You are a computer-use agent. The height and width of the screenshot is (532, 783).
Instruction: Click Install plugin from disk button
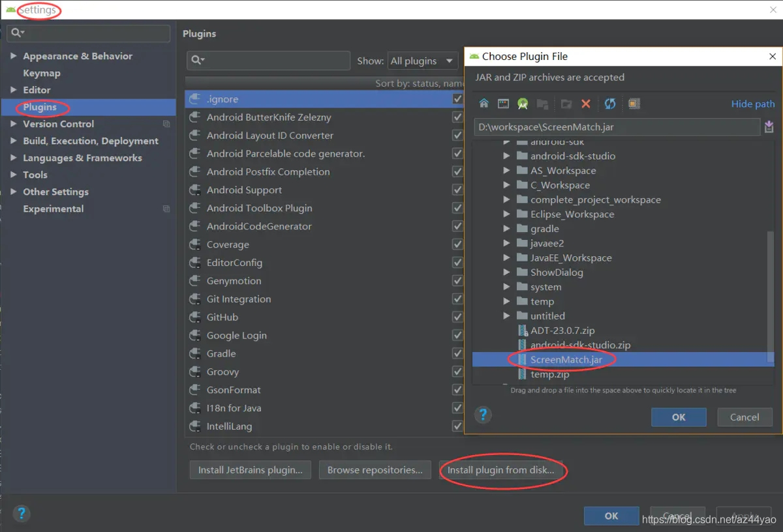pyautogui.click(x=500, y=470)
